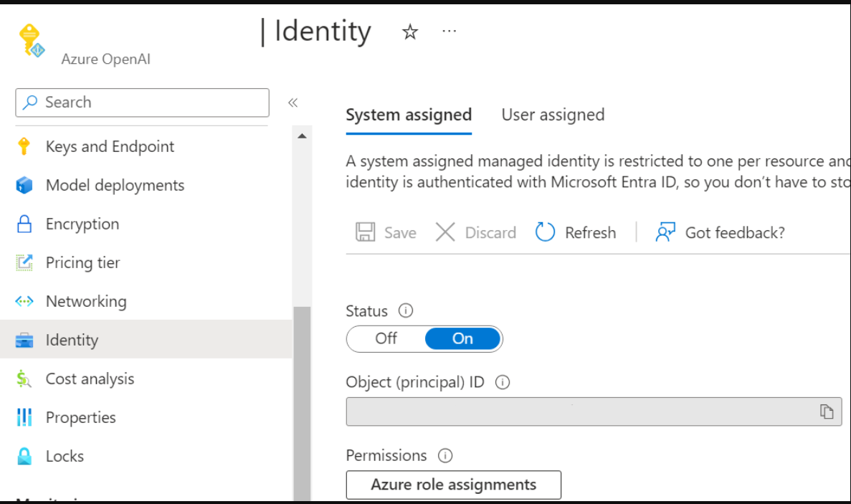Click the Azure role assignments button

[453, 485]
